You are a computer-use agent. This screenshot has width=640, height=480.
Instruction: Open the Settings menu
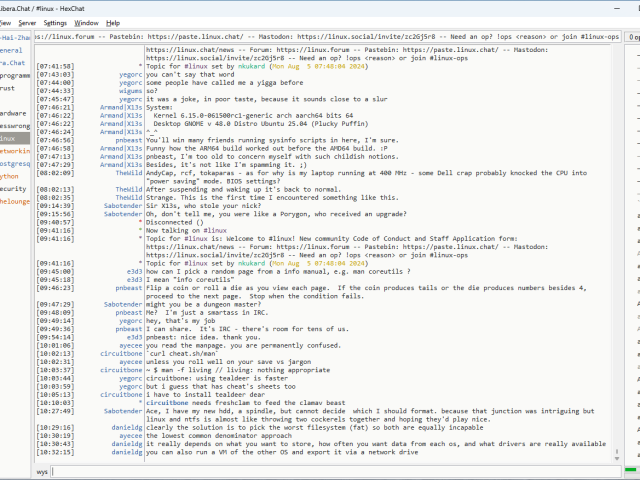55,22
